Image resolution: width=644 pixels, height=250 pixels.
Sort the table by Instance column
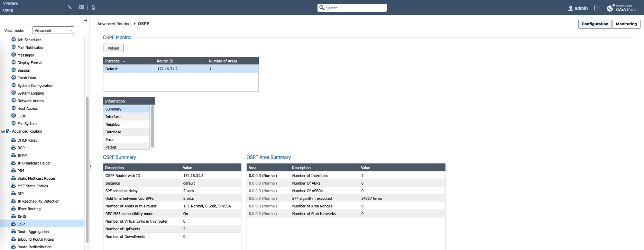click(x=112, y=61)
